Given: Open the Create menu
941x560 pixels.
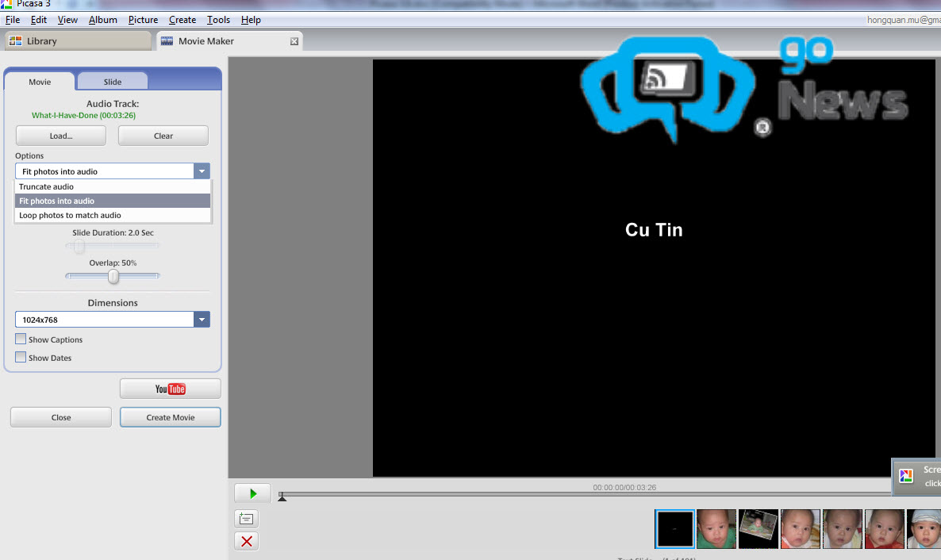Looking at the screenshot, I should 182,20.
